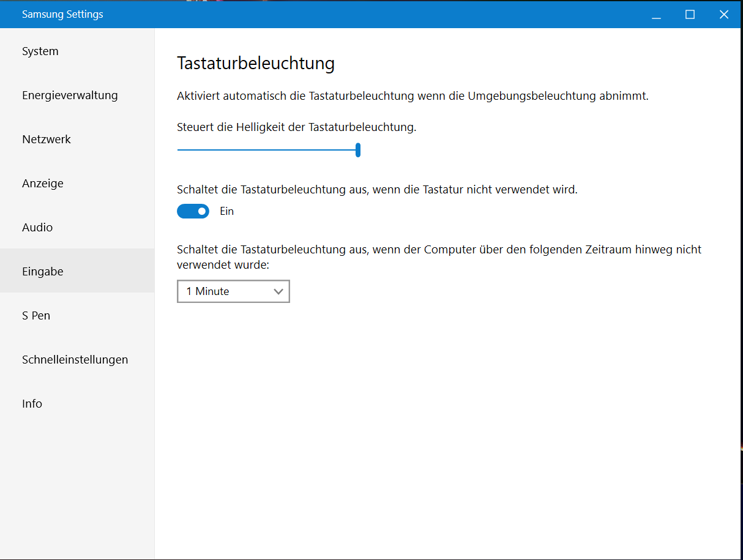Grab the keyboard brightness slider handle

[358, 150]
